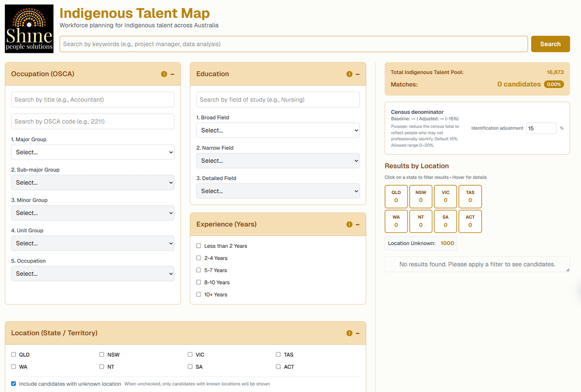Screen dimensions: 581x392
Task: Click the Search button
Action: pos(550,44)
